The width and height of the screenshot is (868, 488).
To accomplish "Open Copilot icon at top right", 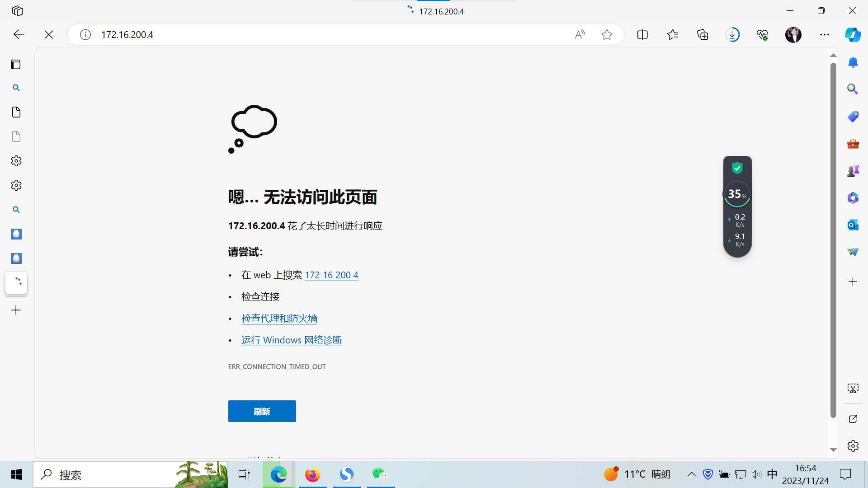I will point(853,34).
